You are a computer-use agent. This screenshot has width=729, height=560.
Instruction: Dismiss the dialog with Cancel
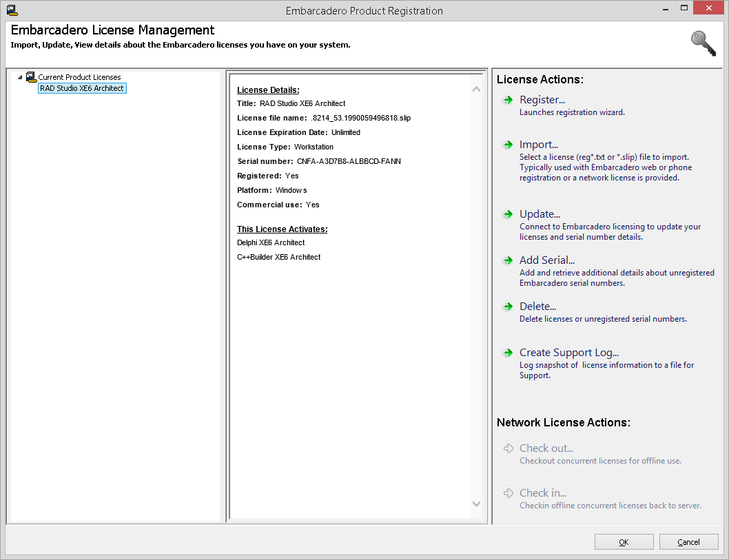click(688, 542)
